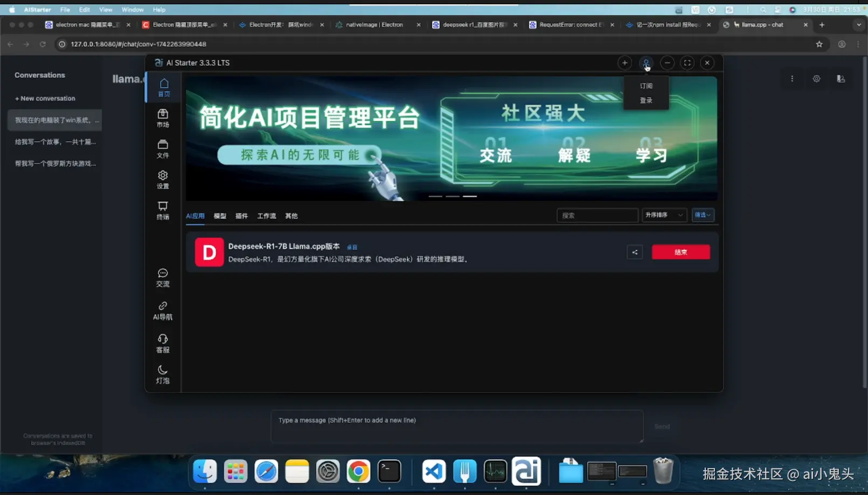Toggle the 灯泡 moon theme switch
The image size is (868, 495).
163,374
